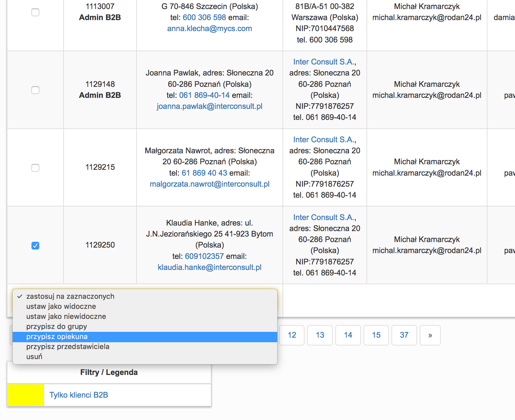This screenshot has height=420, width=515.
Task: Uncheck the checkbox for client 1129250
Action: coord(35,246)
